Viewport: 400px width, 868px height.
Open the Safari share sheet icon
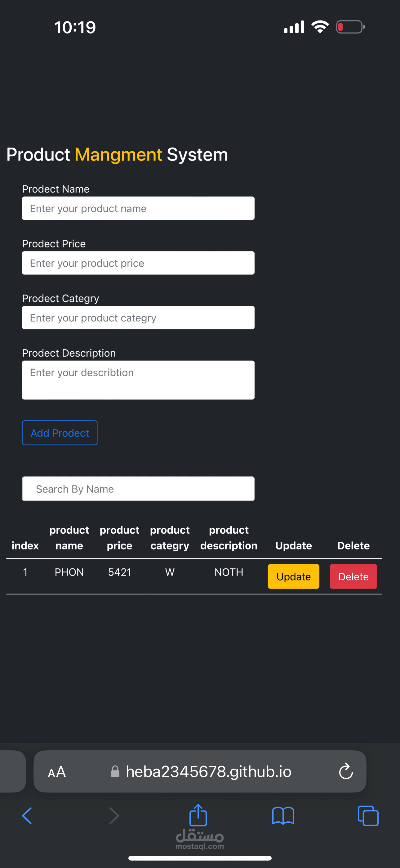tap(198, 815)
